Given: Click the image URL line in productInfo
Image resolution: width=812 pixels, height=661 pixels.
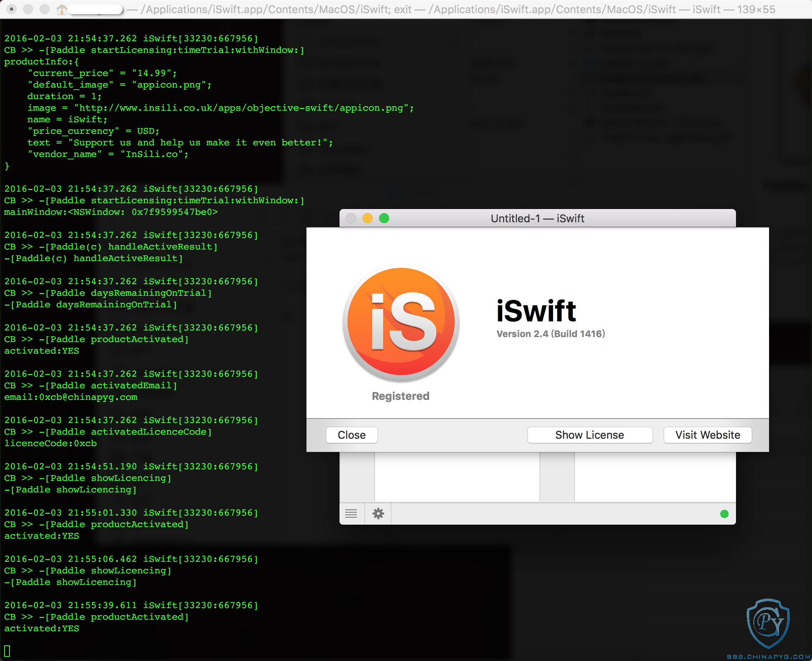Looking at the screenshot, I should point(221,108).
